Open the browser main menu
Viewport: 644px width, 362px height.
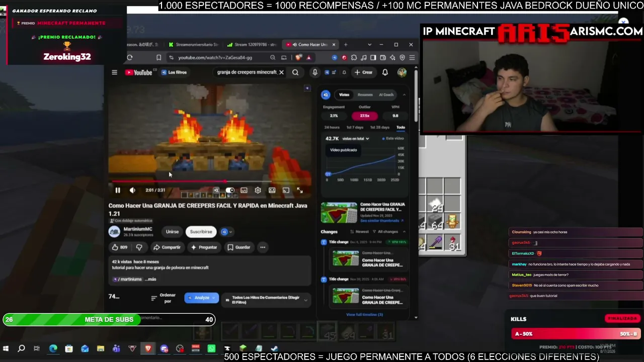pyautogui.click(x=412, y=58)
